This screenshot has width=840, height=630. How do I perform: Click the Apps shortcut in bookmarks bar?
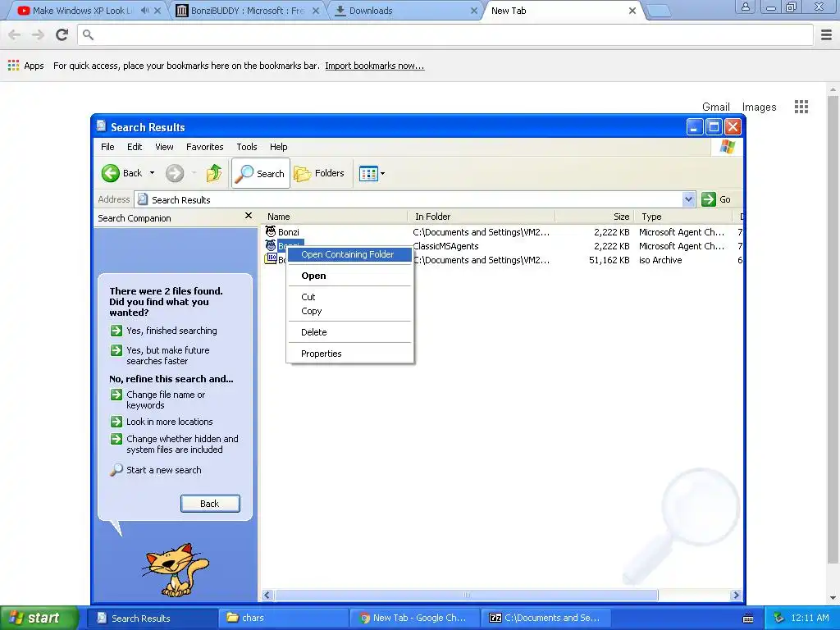(25, 66)
